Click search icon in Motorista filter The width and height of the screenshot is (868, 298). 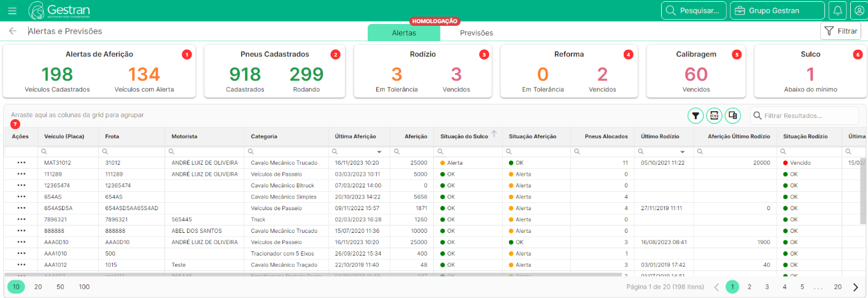tap(171, 151)
